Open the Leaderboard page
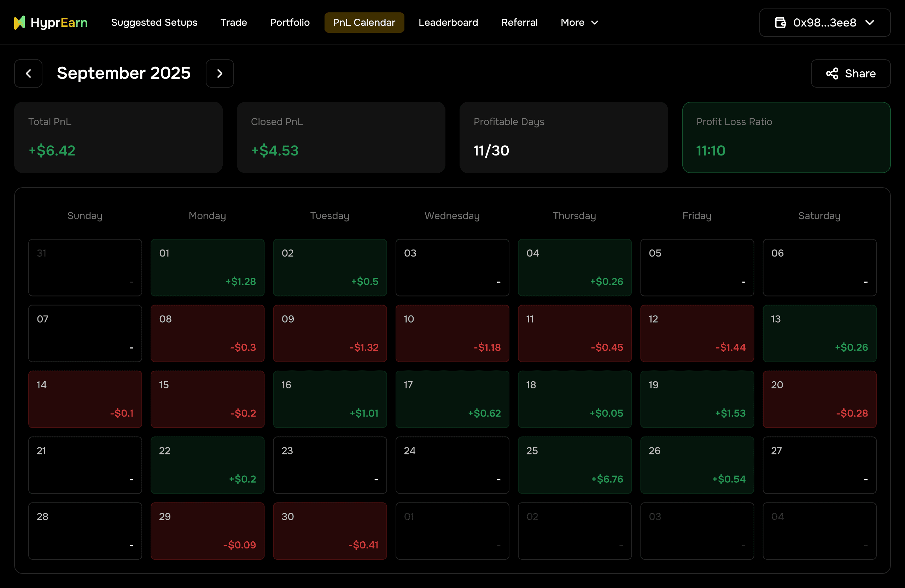Screen dimensions: 905x588 (448, 22)
